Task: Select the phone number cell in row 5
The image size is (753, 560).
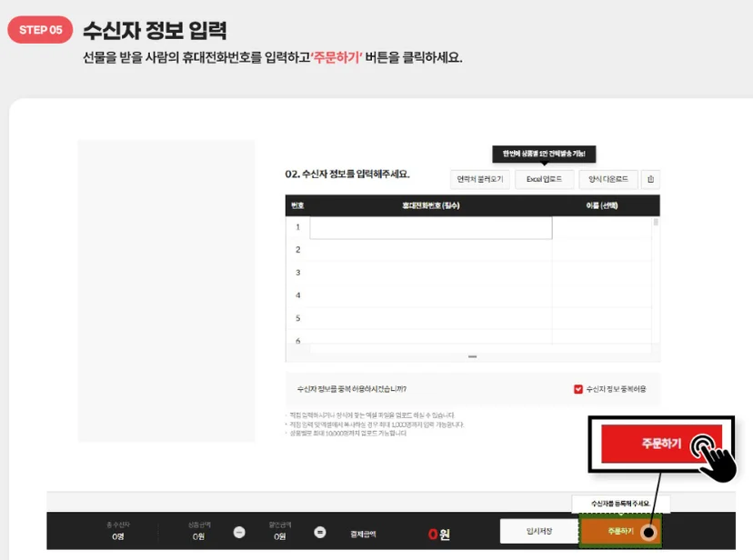Action: [431, 317]
